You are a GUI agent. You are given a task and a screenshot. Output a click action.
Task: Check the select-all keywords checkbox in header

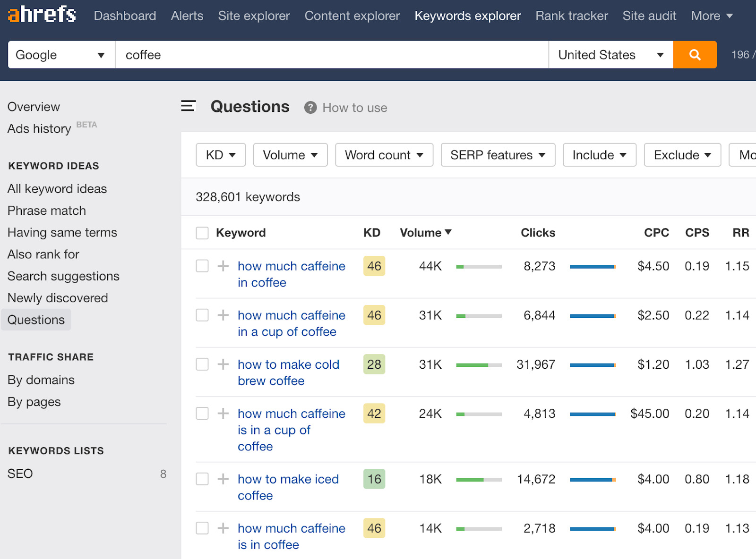pos(202,232)
